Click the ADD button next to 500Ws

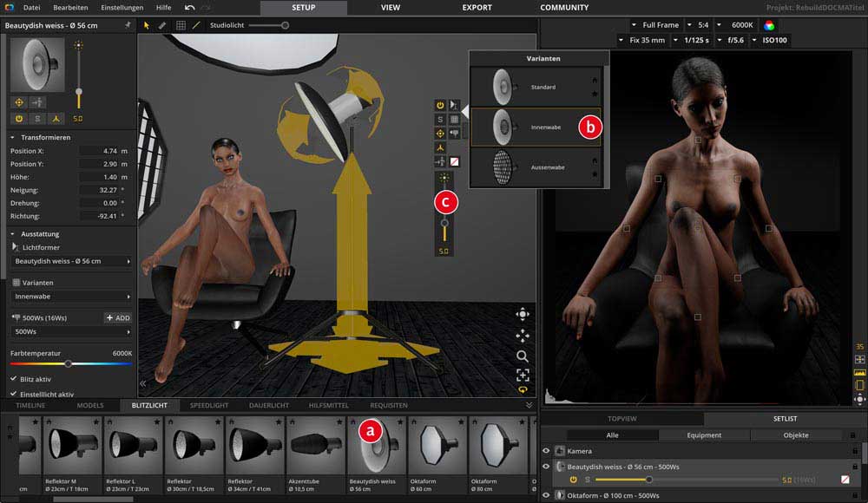[117, 317]
